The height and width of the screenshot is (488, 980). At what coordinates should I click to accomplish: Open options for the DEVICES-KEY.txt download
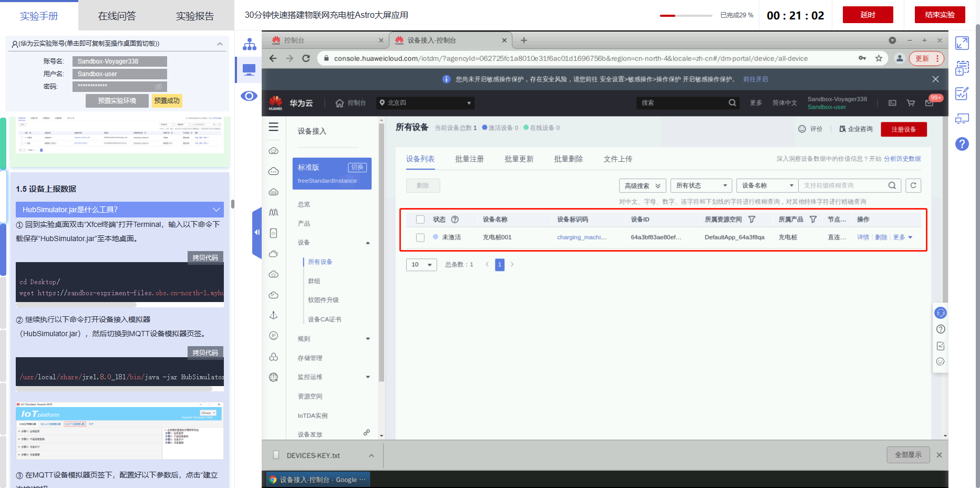(372, 455)
